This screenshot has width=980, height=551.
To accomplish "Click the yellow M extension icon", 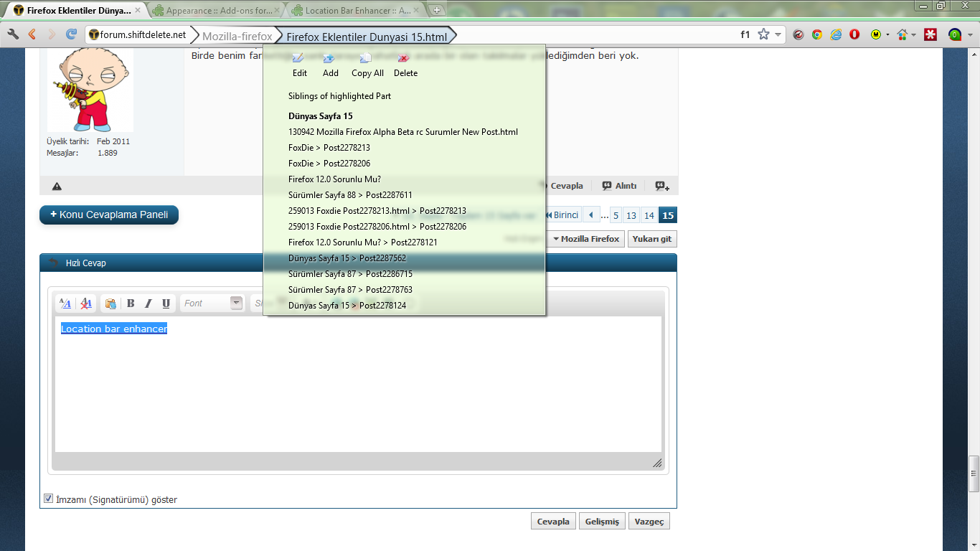I will click(x=876, y=34).
